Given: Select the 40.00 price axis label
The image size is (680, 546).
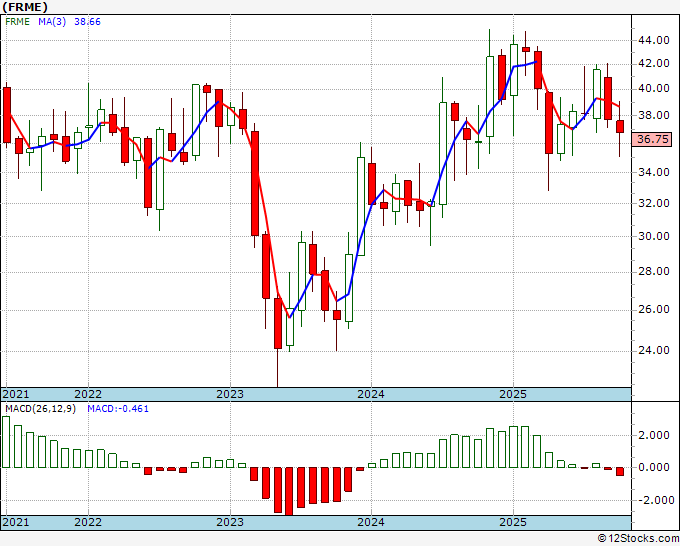Looking at the screenshot, I should (x=654, y=89).
